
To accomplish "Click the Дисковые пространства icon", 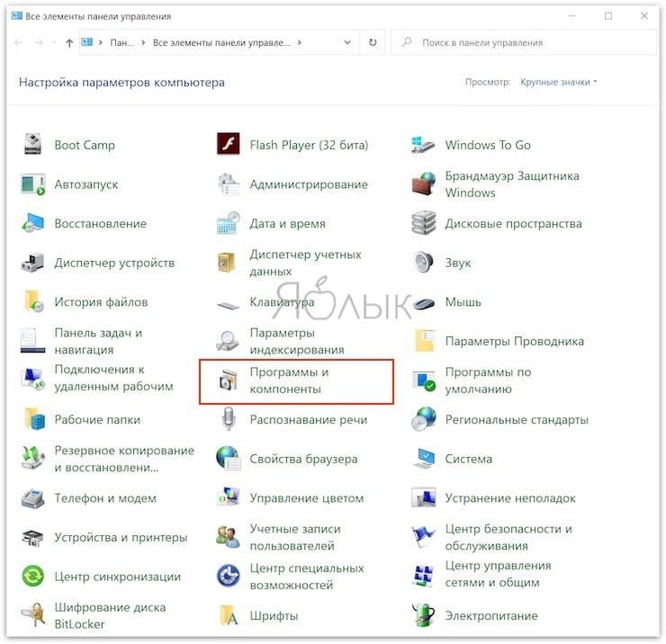I will pos(424,223).
